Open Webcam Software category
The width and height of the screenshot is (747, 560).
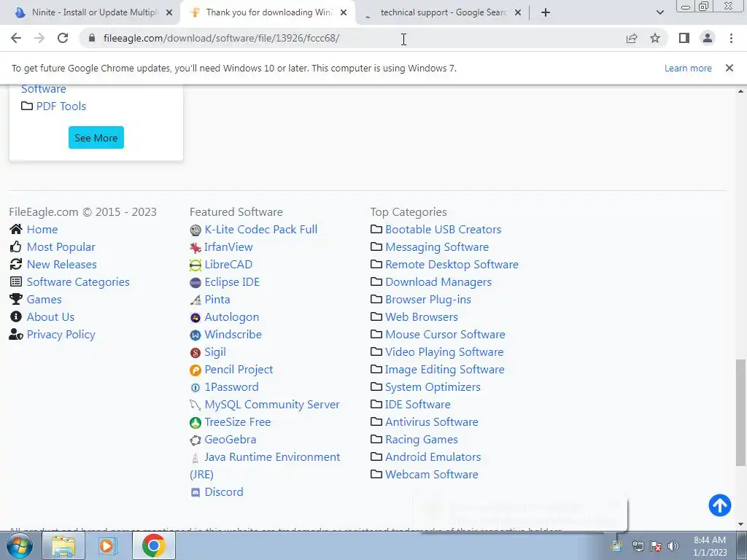click(432, 474)
